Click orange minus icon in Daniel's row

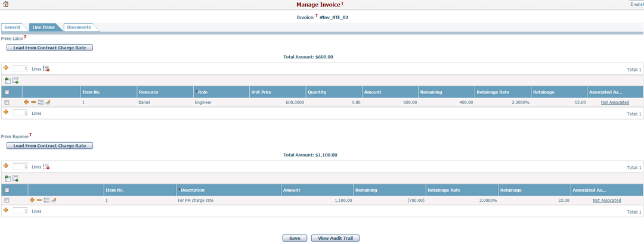pyautogui.click(x=33, y=102)
